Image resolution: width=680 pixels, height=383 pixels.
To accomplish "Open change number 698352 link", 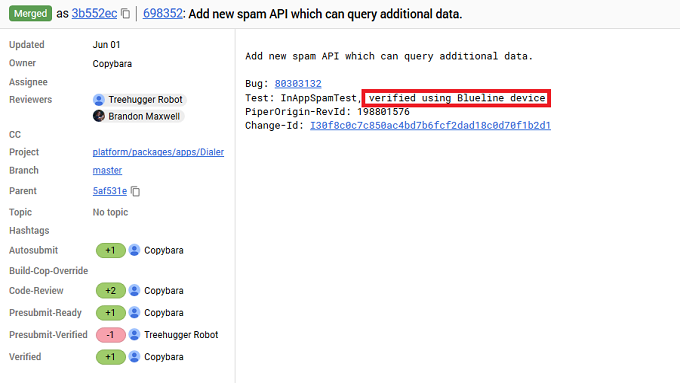I will click(163, 13).
